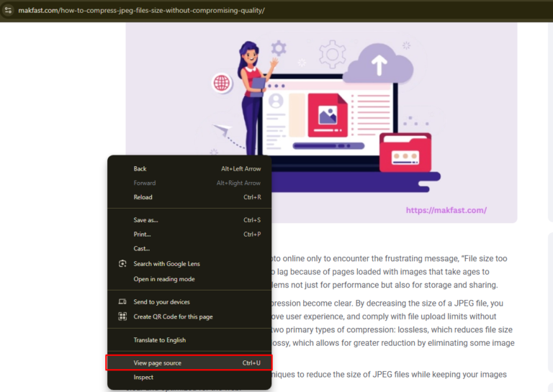553x392 pixels.
Task: Open the Print... dialog from the menu
Action: 142,234
